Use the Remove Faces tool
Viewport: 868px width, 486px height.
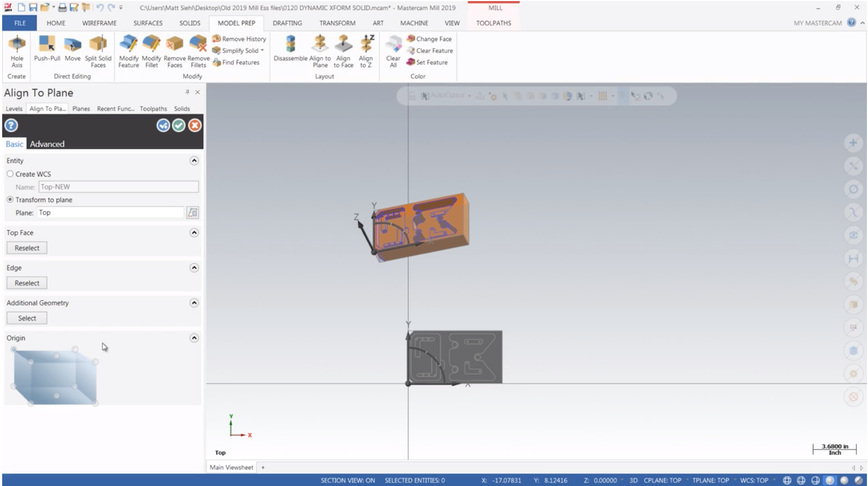pyautogui.click(x=174, y=51)
